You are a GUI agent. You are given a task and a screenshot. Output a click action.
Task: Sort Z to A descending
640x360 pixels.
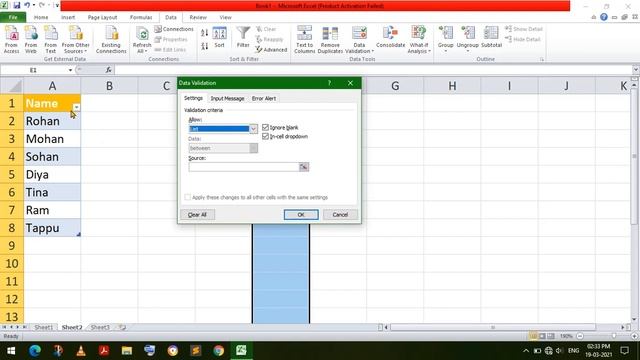[x=204, y=46]
